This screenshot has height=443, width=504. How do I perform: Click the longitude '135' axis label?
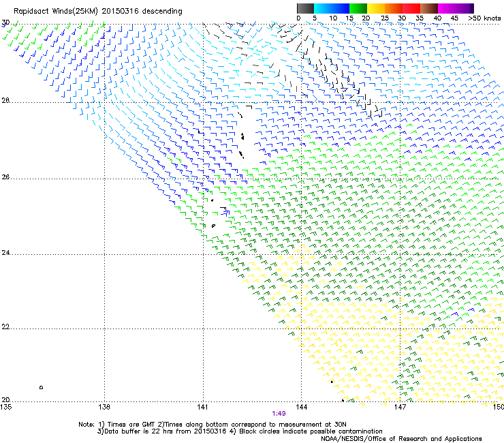point(6,407)
